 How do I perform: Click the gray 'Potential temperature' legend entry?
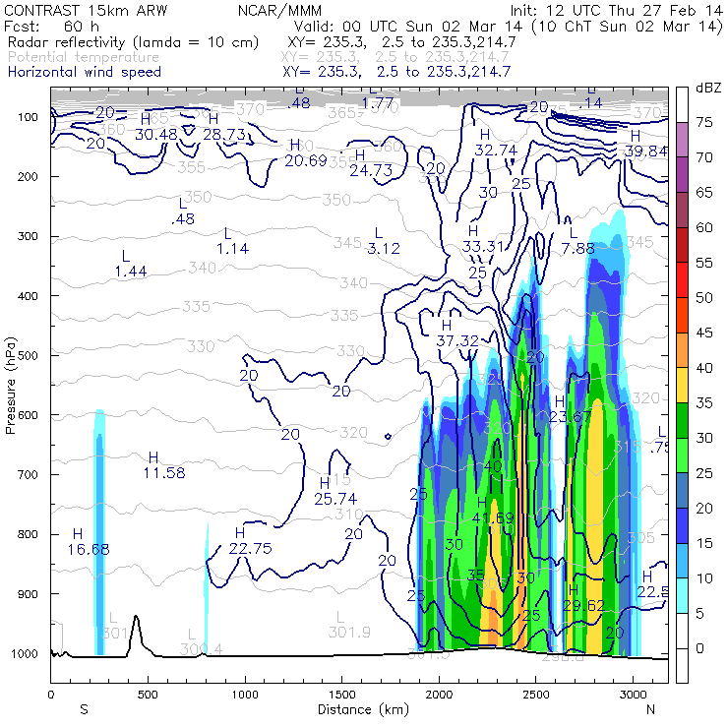[84, 57]
